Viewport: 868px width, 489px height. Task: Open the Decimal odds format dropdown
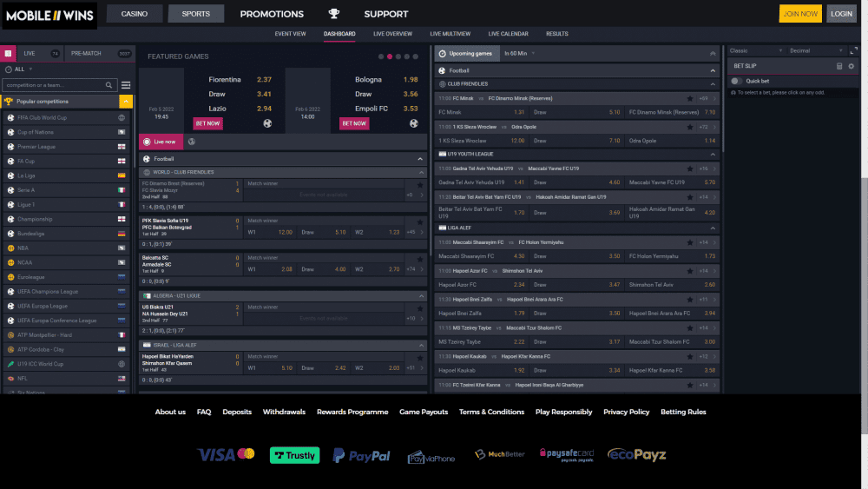tap(816, 50)
